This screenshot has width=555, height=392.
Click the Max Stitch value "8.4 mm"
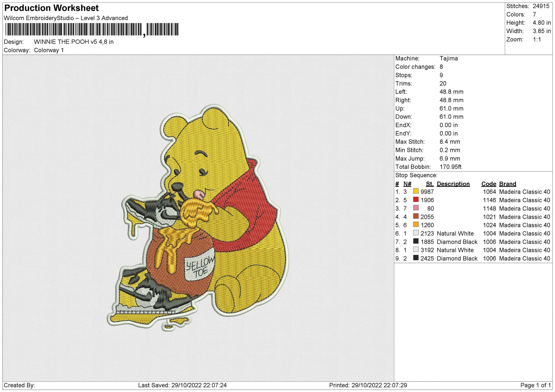pos(450,142)
